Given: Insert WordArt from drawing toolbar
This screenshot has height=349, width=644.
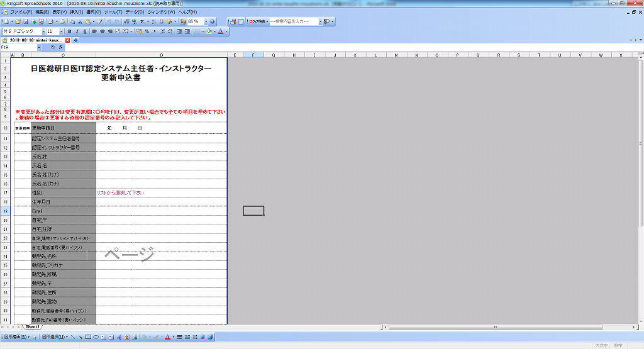Looking at the screenshot, I should click(119, 337).
